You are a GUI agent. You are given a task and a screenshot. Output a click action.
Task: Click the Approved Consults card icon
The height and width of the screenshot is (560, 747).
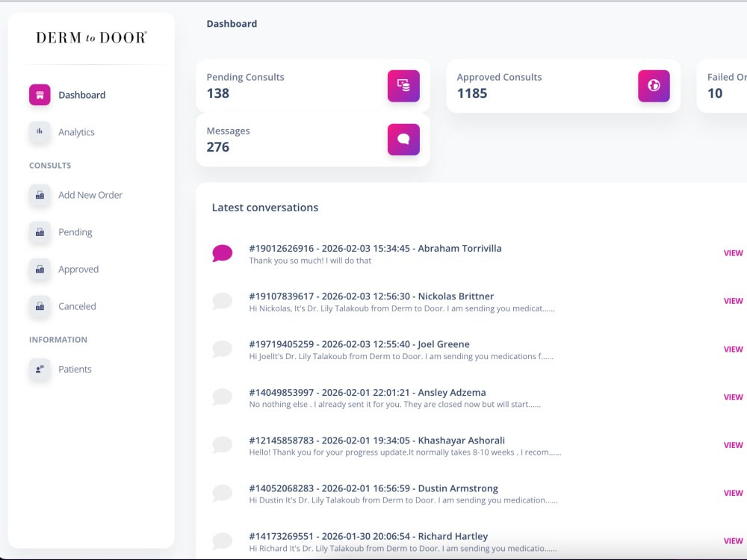coord(654,86)
